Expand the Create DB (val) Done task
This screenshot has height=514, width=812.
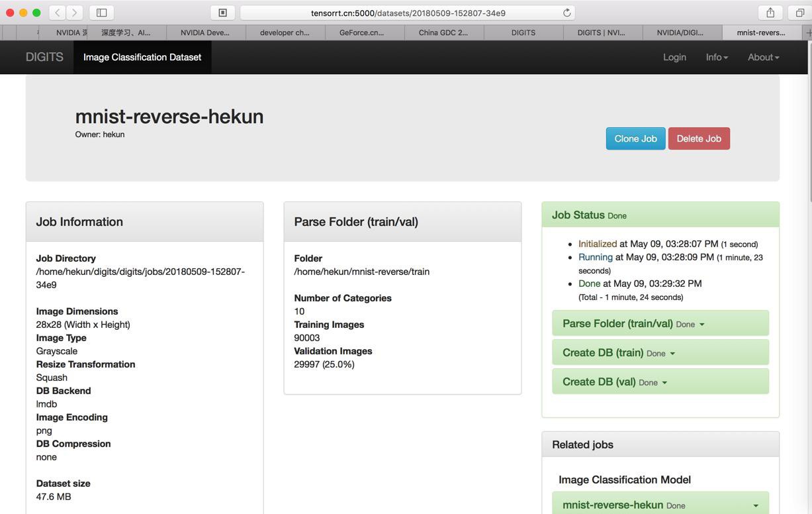[x=660, y=382]
